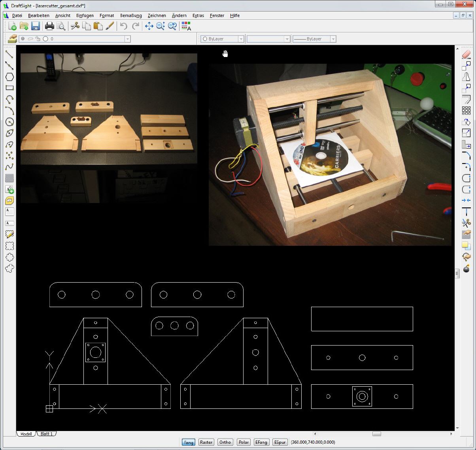Select the Hatch fill tool
This screenshot has height=450, width=476.
click(x=9, y=178)
